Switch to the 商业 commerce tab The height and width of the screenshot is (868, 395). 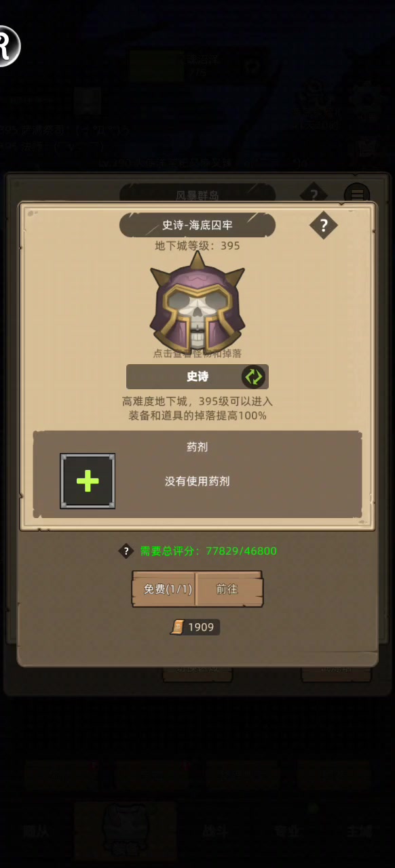(x=286, y=831)
